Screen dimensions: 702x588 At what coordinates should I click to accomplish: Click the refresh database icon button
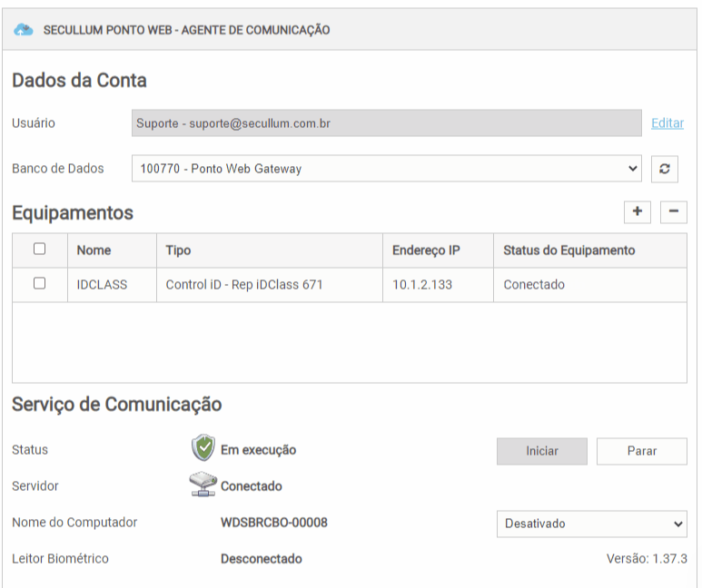[665, 169]
